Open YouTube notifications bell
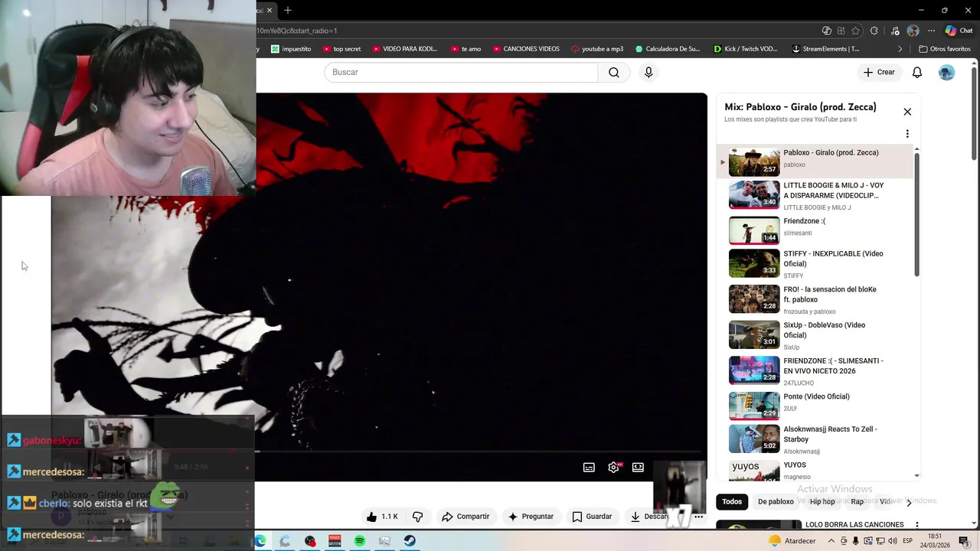Screen dimensions: 980x551 (916, 72)
